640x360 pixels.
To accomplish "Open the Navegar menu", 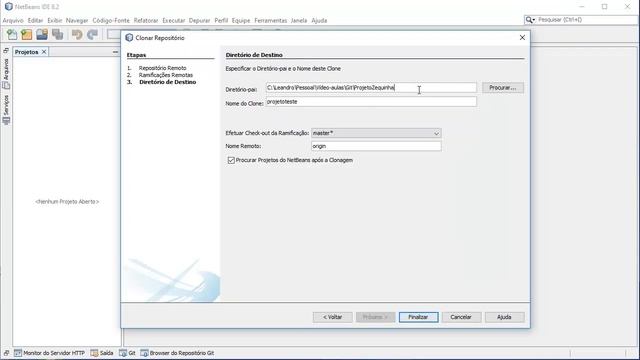I will pyautogui.click(x=77, y=20).
